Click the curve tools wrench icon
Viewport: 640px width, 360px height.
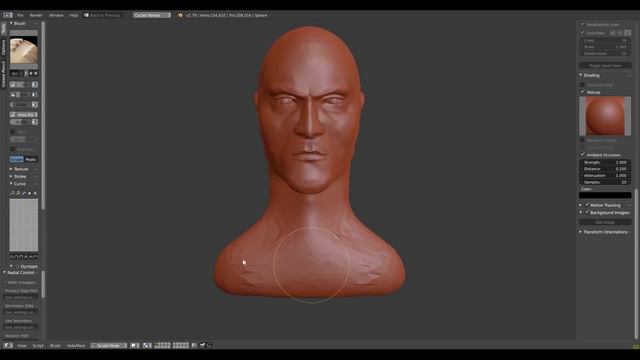click(x=24, y=193)
